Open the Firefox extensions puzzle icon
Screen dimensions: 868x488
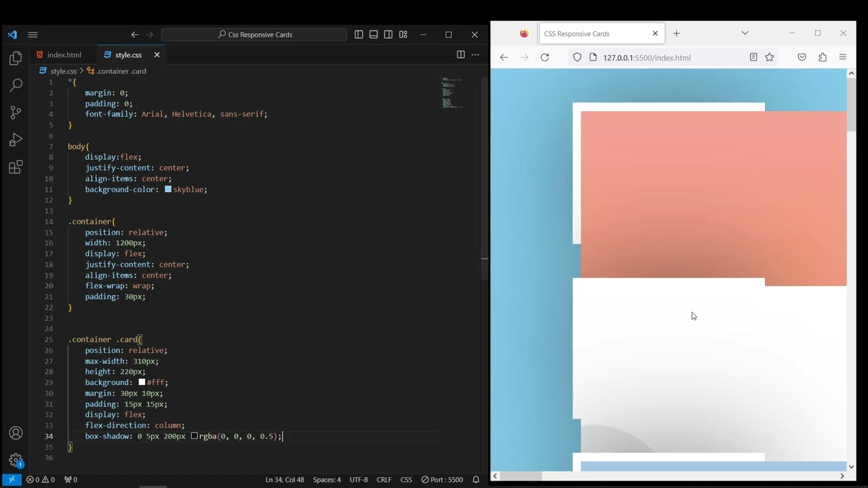point(823,58)
